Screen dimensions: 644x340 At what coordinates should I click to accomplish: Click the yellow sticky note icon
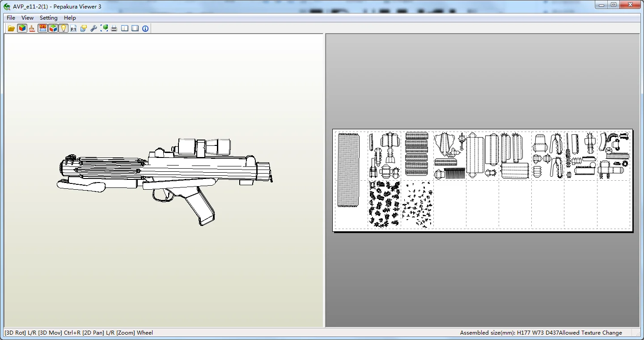(84, 29)
